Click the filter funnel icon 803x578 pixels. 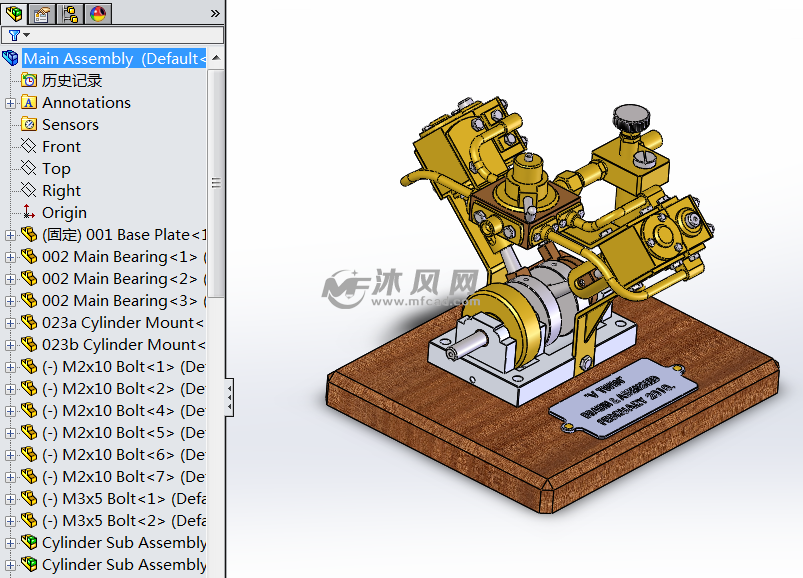[12, 34]
